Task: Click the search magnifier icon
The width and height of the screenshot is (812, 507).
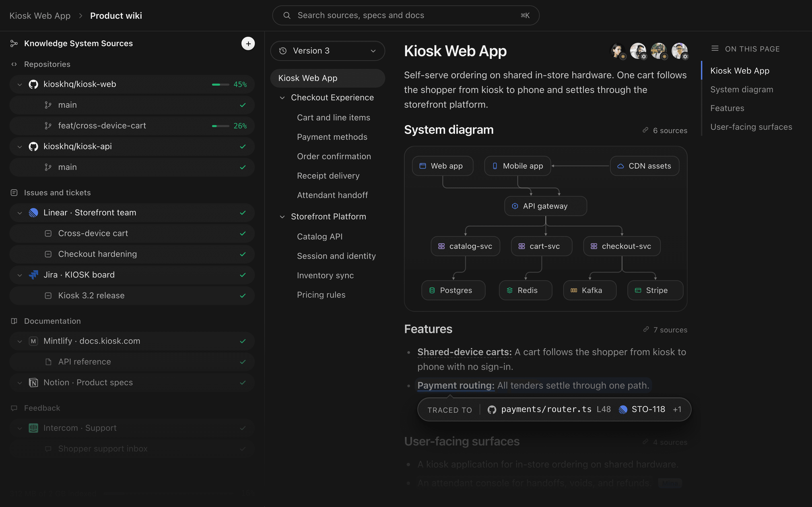Action: click(287, 15)
